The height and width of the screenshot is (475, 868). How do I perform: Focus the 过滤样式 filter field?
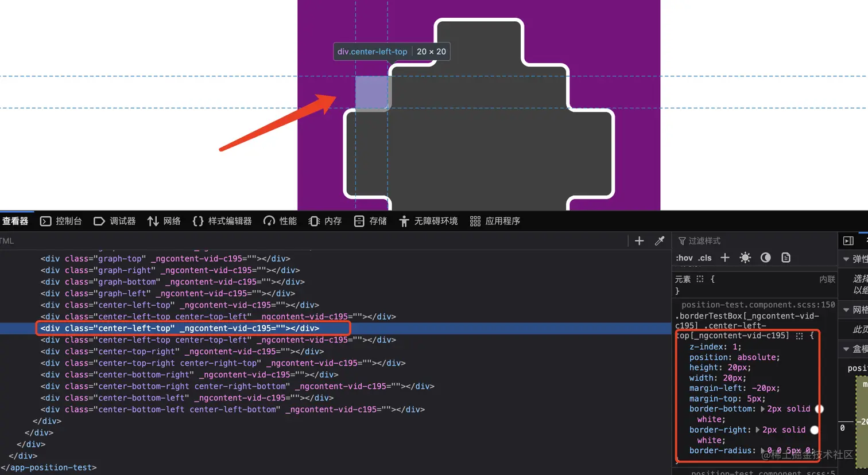tap(754, 241)
